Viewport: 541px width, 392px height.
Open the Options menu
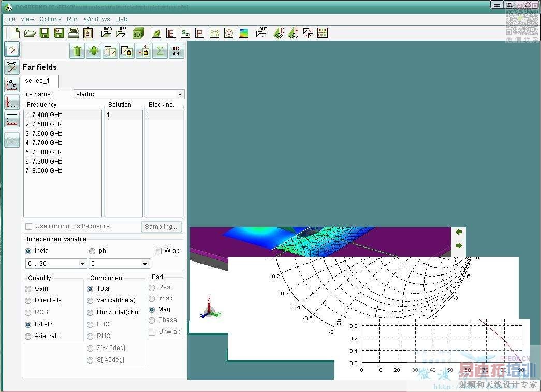(50, 19)
